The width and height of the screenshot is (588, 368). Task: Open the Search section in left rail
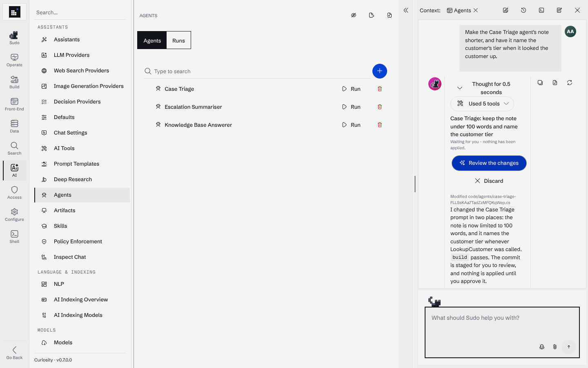click(14, 148)
